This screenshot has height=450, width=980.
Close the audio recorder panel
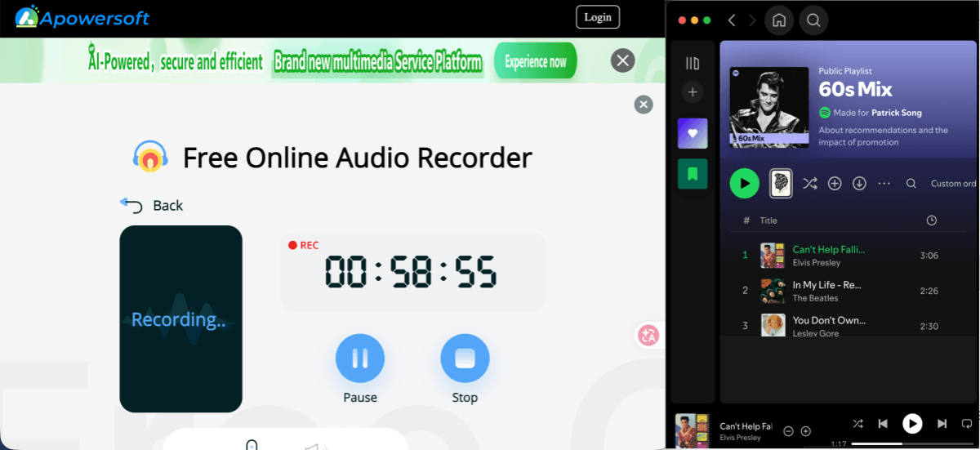[x=644, y=105]
